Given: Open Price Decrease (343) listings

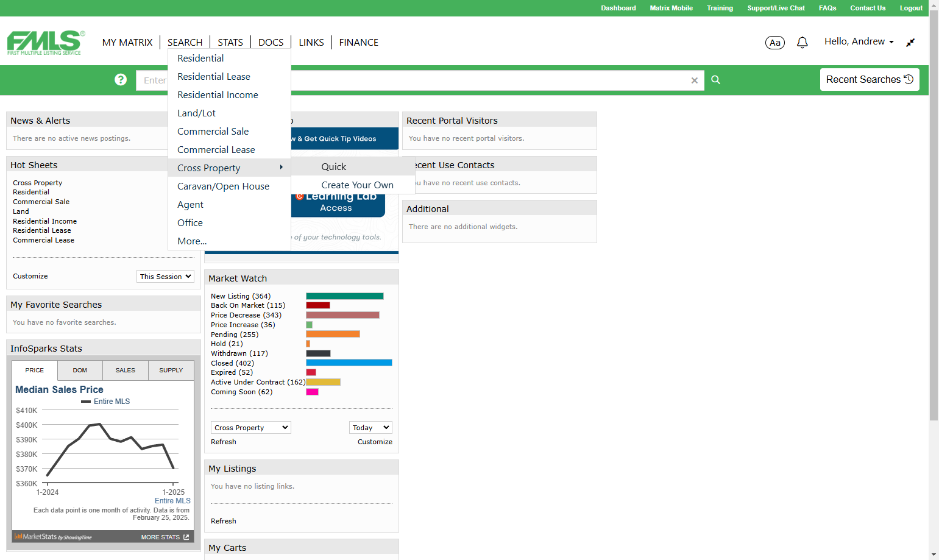Looking at the screenshot, I should 246,315.
